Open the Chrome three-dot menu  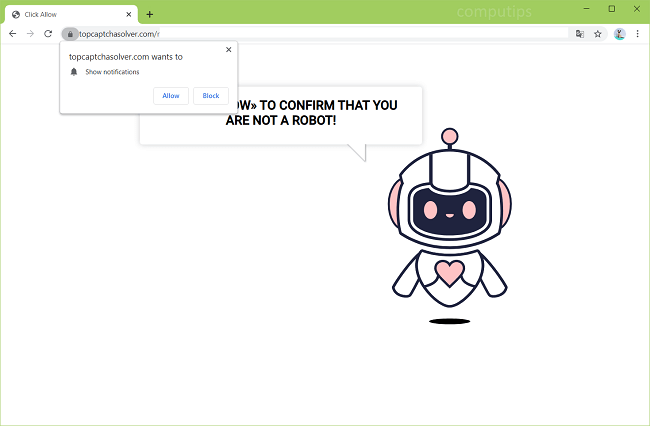[637, 33]
